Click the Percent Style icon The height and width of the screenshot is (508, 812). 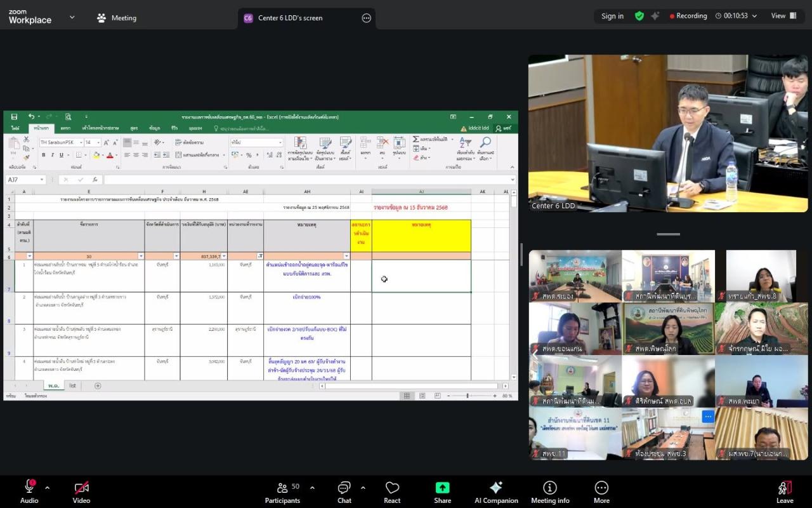click(x=249, y=155)
